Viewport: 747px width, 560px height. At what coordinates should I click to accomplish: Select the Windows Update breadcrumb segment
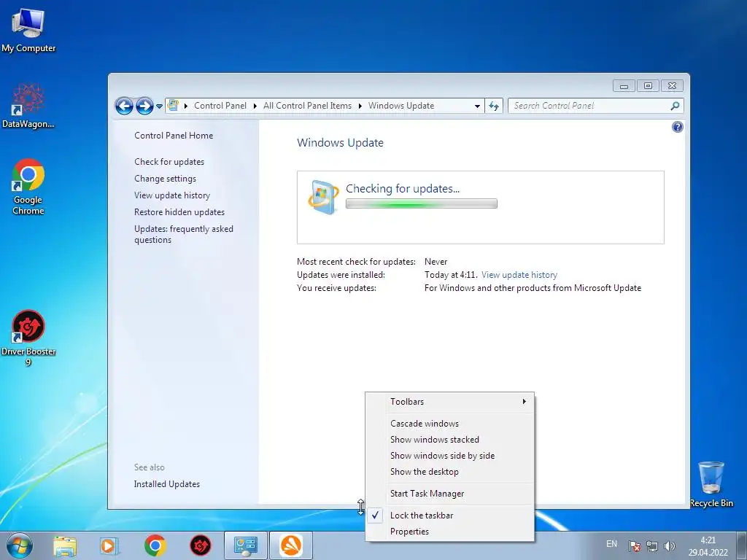coord(401,106)
